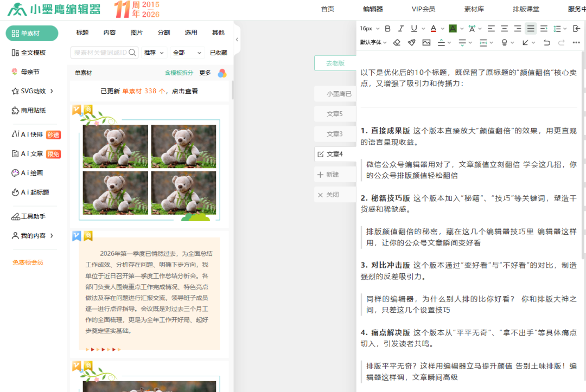The image size is (586, 392).
Task: Toggle justify alignment button
Action: click(x=530, y=28)
